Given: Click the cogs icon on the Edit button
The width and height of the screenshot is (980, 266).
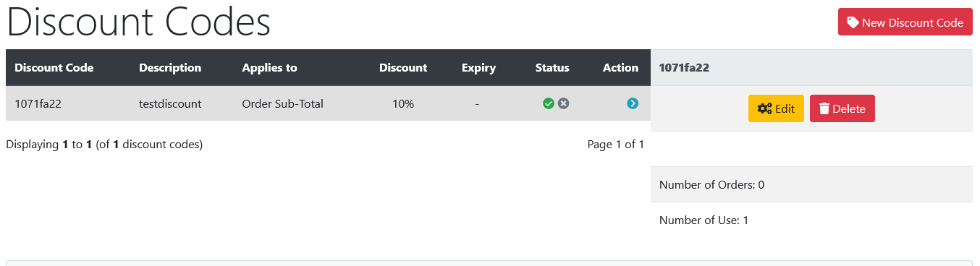Looking at the screenshot, I should [765, 109].
